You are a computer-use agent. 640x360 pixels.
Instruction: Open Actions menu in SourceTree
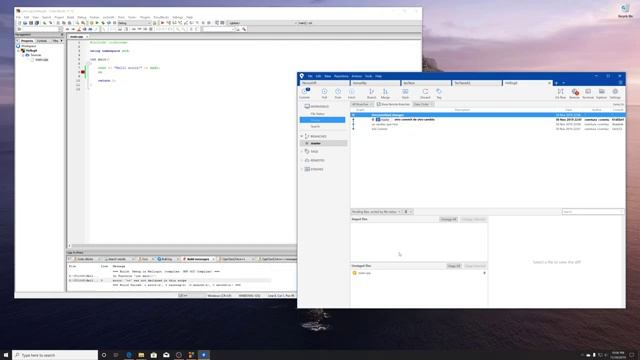(x=357, y=76)
